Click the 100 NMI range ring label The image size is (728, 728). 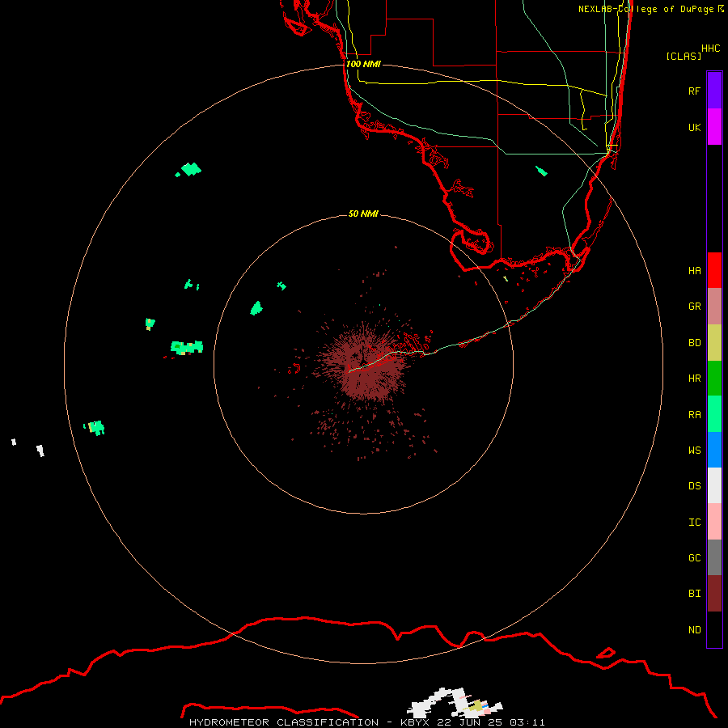tap(363, 64)
